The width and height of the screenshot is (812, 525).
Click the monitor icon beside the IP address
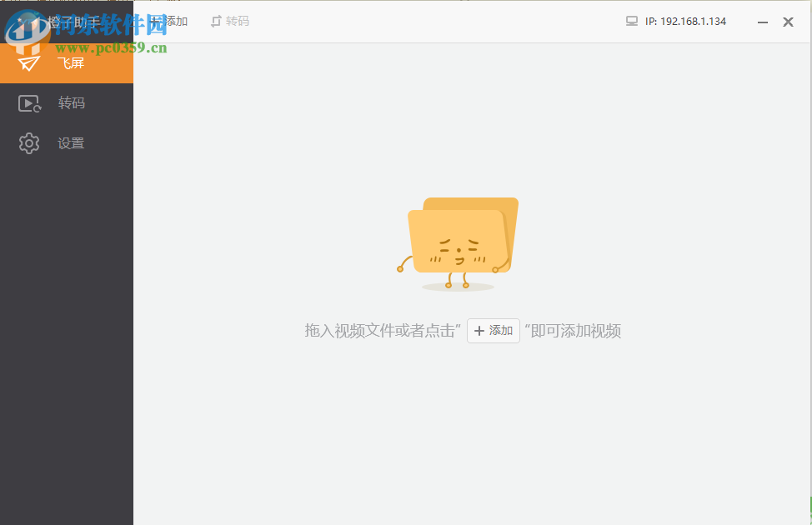click(631, 21)
